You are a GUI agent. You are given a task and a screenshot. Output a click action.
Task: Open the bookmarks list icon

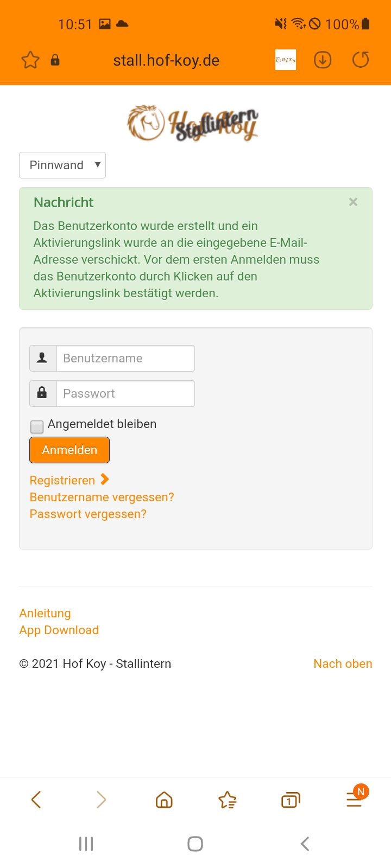point(228,800)
